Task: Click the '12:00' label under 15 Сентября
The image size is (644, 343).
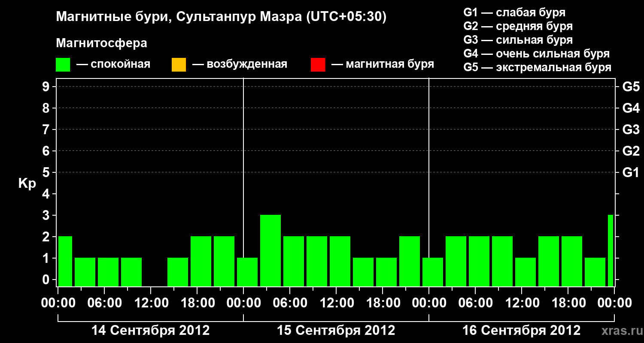Action: [x=336, y=303]
